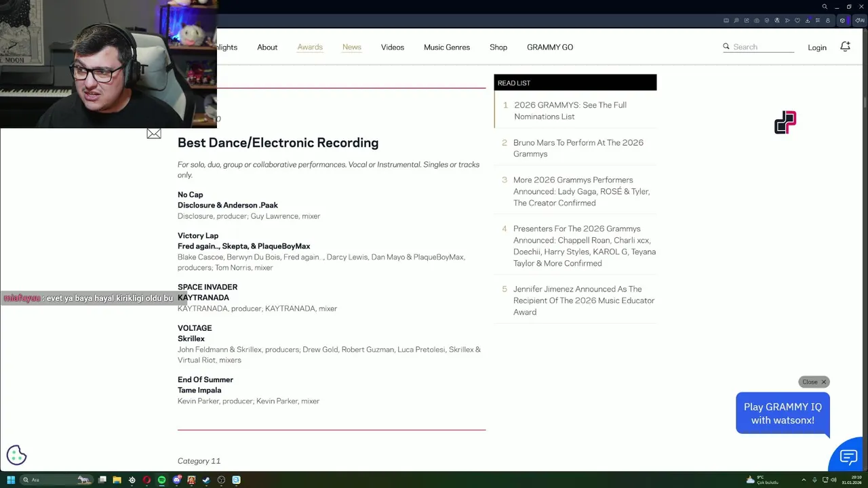Click the Login link
The height and width of the screenshot is (488, 868).
pyautogui.click(x=817, y=47)
